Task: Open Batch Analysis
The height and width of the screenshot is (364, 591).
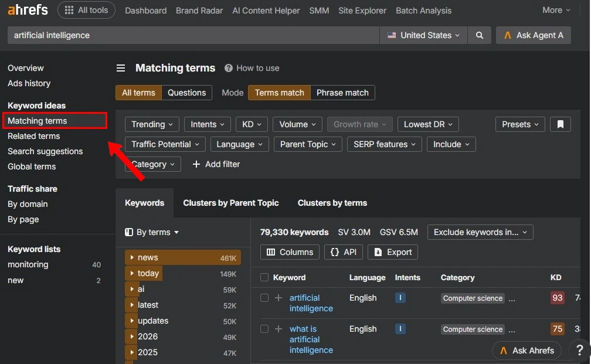Action: [x=423, y=11]
